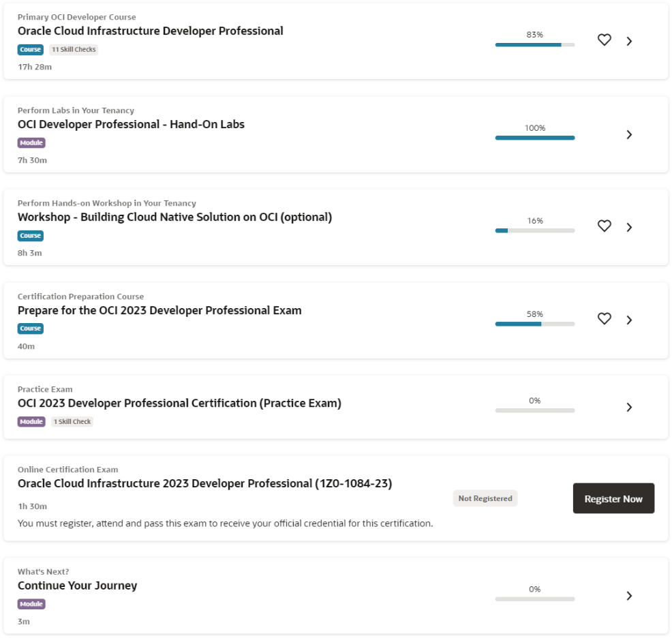Expand the Continue Your Journey module
The image size is (672, 638).
point(629,595)
